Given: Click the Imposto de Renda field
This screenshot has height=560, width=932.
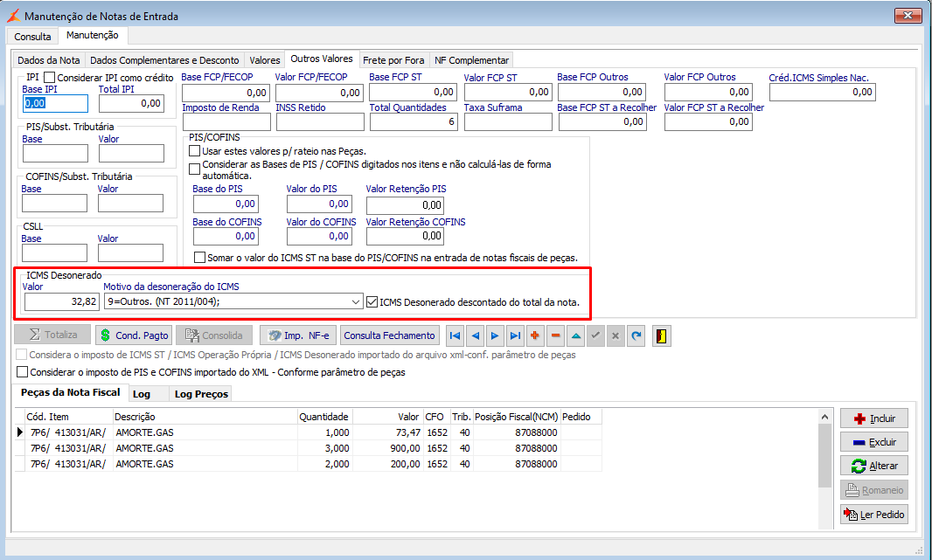Looking at the screenshot, I should click(226, 121).
